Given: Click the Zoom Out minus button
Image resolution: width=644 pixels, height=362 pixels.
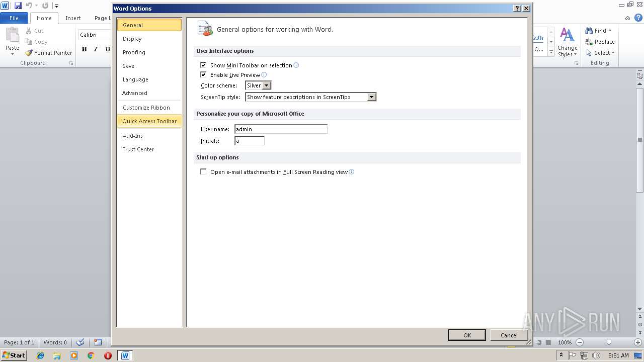Looking at the screenshot, I should [x=579, y=342].
